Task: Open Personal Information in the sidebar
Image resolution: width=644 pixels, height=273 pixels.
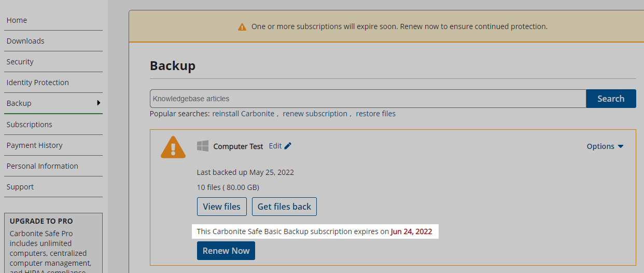Action: [43, 166]
